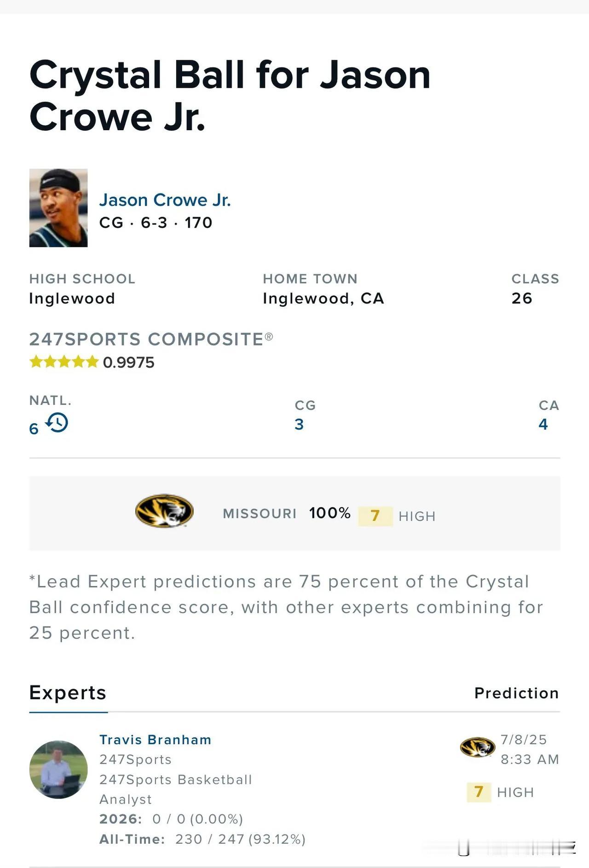Click the Inglewood high school name
Image resolution: width=589 pixels, height=868 pixels.
tap(72, 299)
